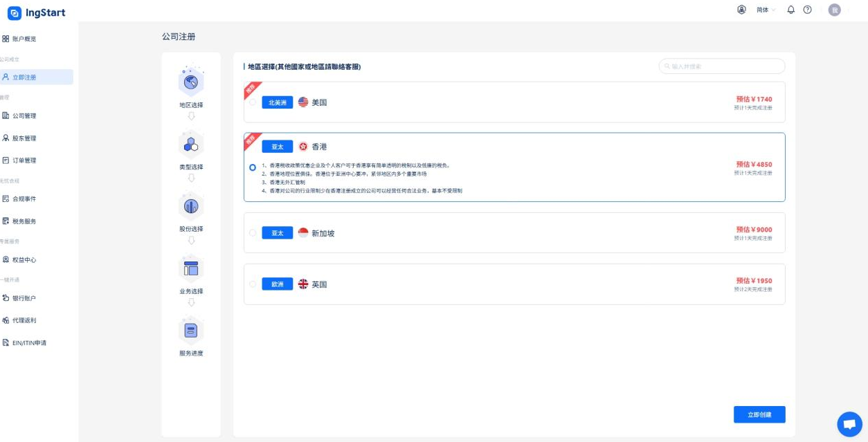Click the 代理返利 sidebar icon

pyautogui.click(x=6, y=320)
